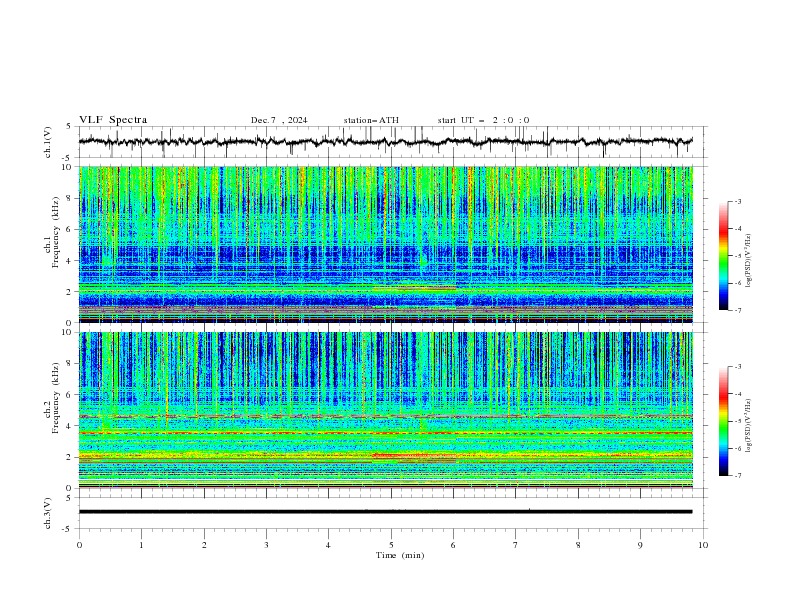This screenshot has width=792, height=612.
Task: Click the red emission band near 2 kHz in ch.2
Action: (414, 456)
